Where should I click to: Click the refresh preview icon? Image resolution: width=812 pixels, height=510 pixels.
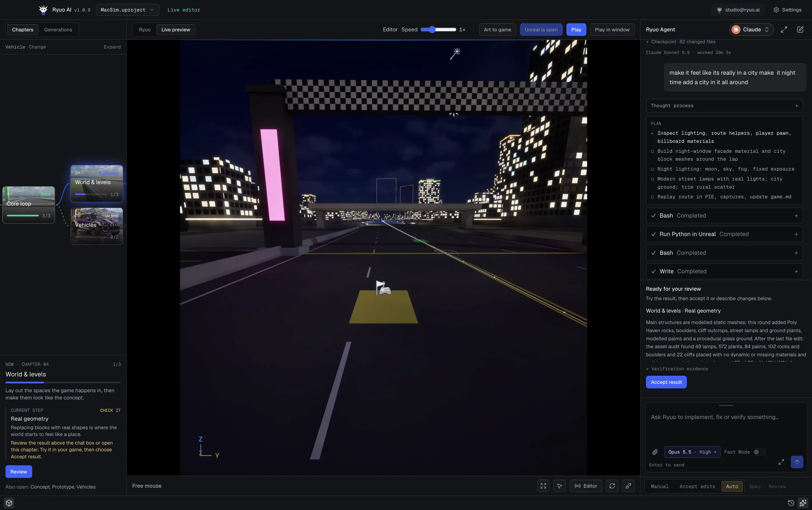[x=612, y=486]
